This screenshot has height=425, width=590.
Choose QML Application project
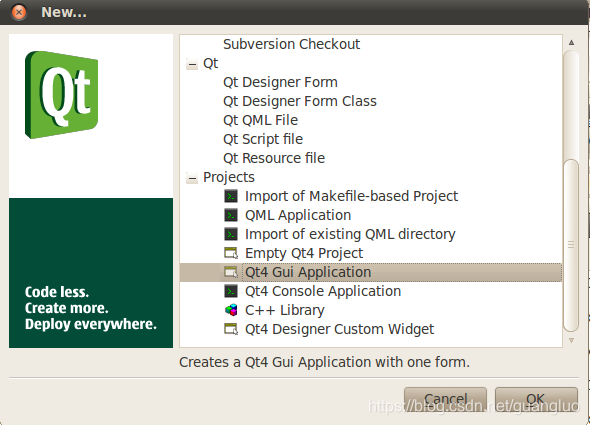tap(298, 215)
